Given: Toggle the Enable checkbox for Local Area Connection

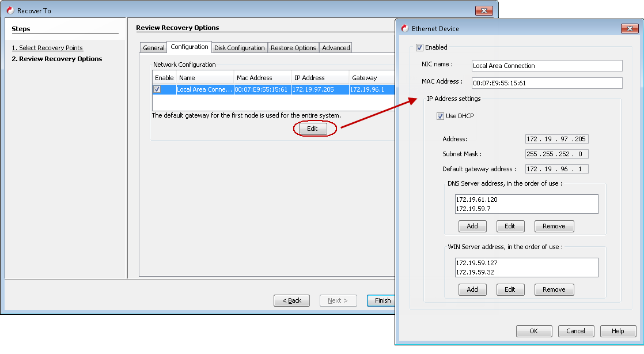Looking at the screenshot, I should pos(156,88).
